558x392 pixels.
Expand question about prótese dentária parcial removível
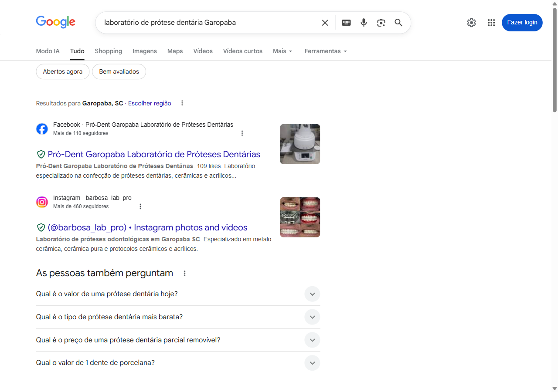178,340
